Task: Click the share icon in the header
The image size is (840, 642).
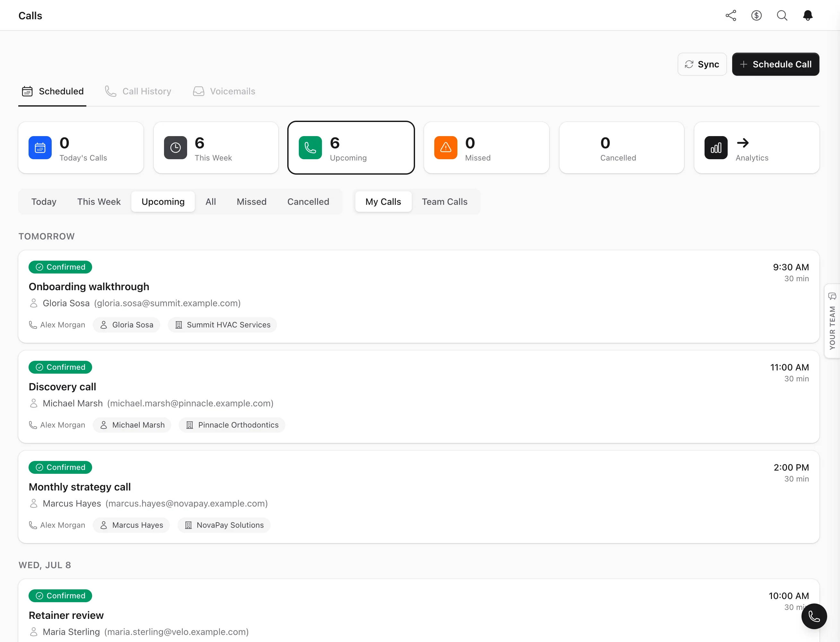Action: [731, 16]
